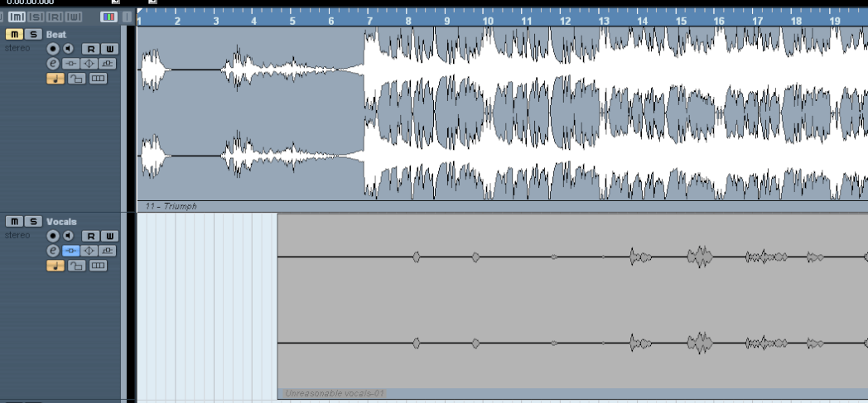Toggle monitor speaker on Beat track
The image size is (868, 403).
[68, 49]
